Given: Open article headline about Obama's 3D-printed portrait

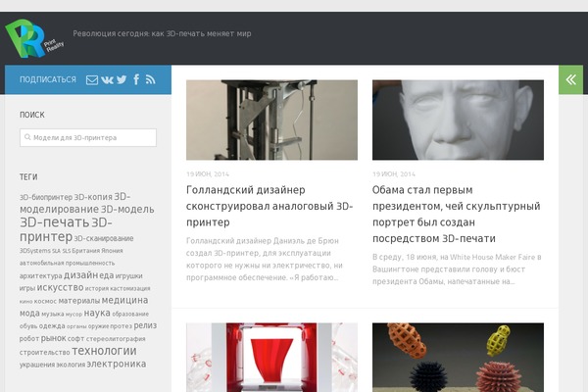Looking at the screenshot, I should point(456,214).
